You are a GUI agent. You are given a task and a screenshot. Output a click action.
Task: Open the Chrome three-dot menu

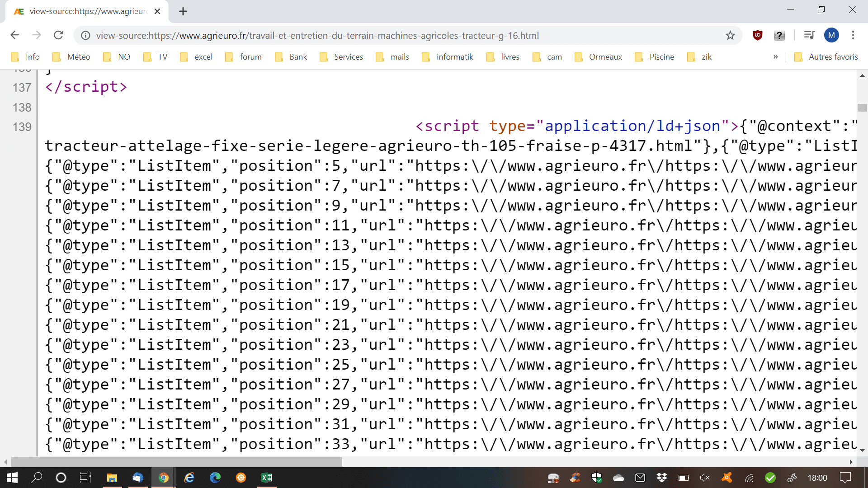coord(853,35)
